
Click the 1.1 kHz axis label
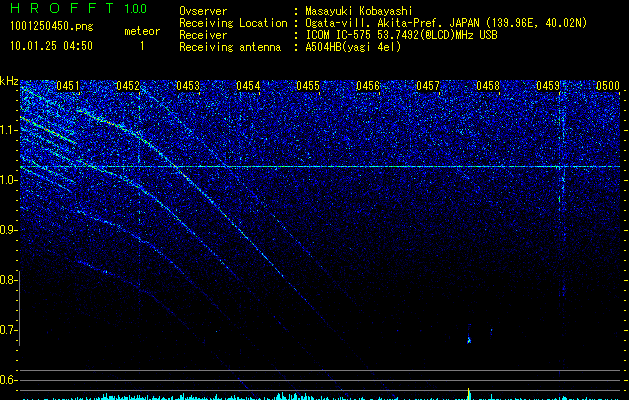(x=8, y=130)
